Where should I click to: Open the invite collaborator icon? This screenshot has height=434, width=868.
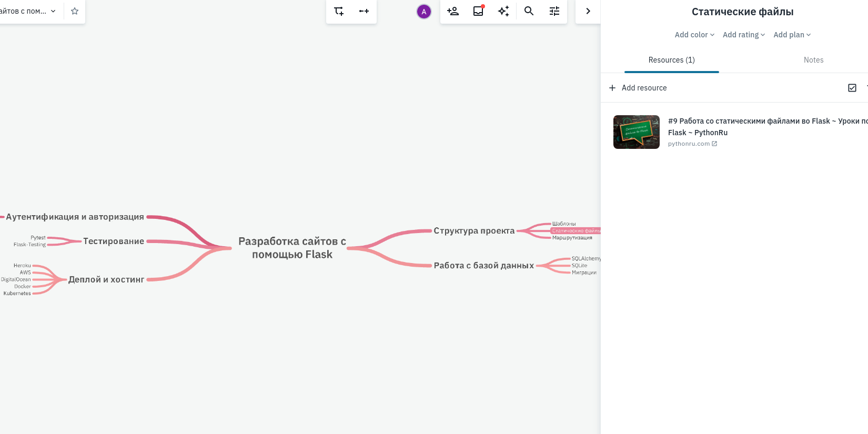point(453,11)
